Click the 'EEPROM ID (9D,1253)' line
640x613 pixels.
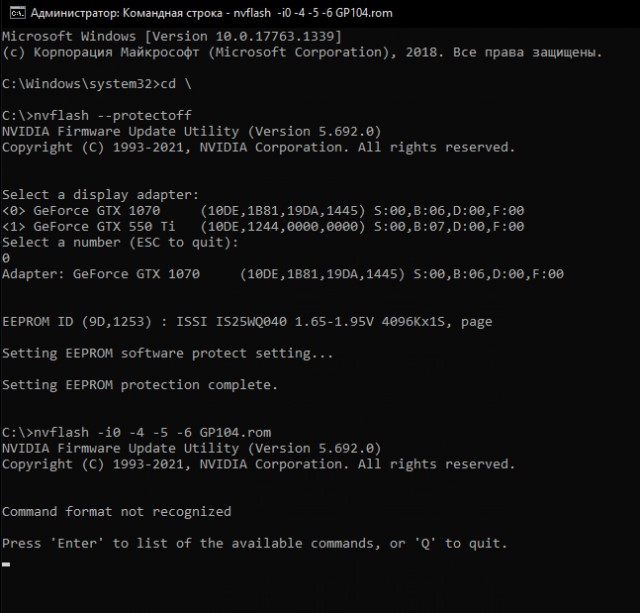pyautogui.click(x=247, y=322)
